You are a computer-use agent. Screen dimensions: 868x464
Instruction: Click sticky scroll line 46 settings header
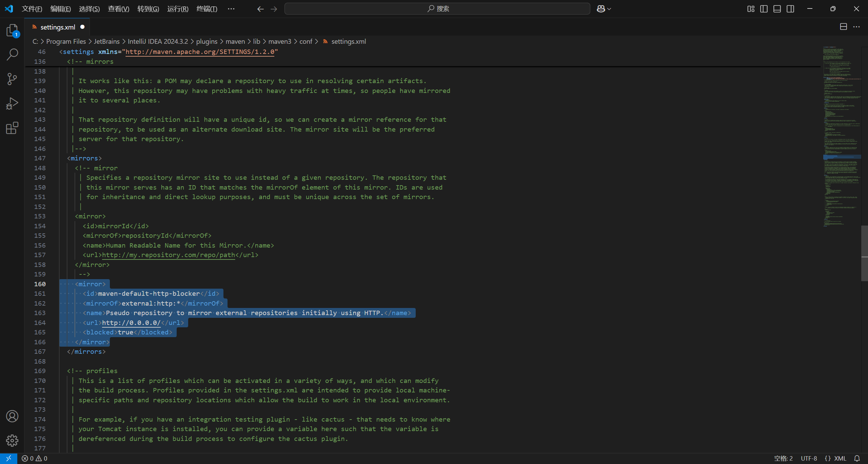[169, 52]
